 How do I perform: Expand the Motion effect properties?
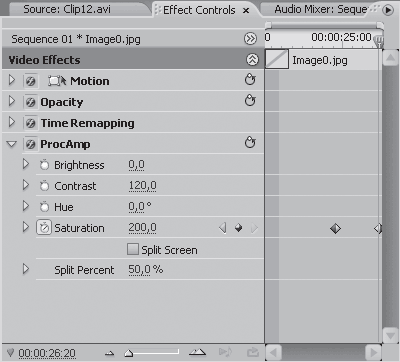pyautogui.click(x=12, y=80)
